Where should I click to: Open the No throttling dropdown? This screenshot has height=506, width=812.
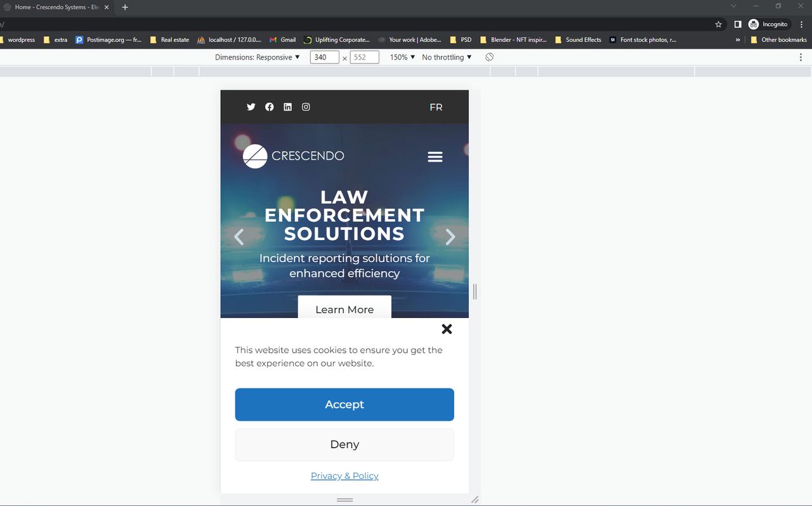447,57
